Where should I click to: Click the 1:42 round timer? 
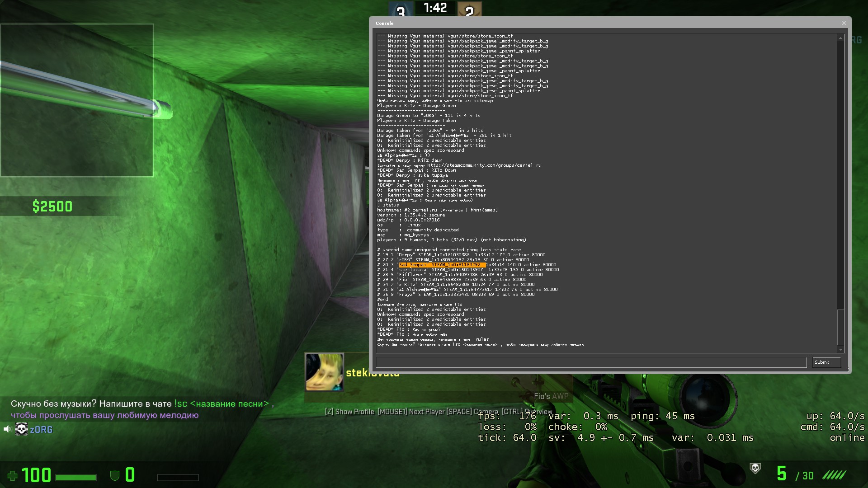(x=435, y=8)
